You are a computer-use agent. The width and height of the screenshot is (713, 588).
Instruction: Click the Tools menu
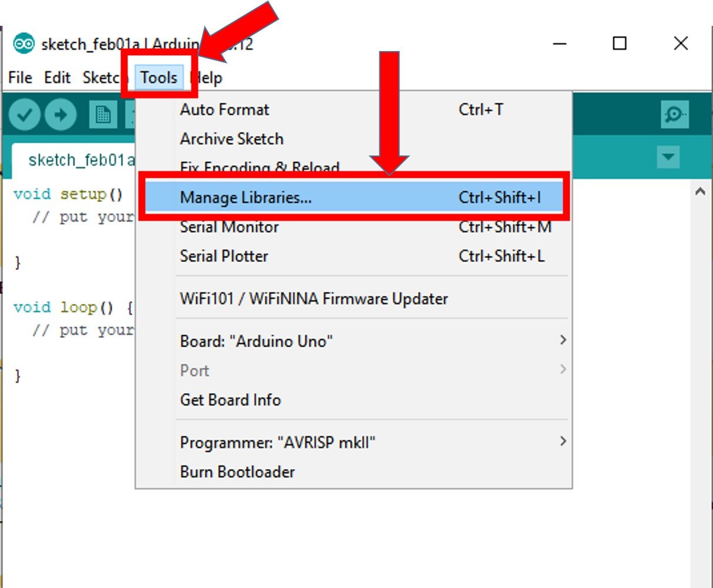(x=159, y=77)
